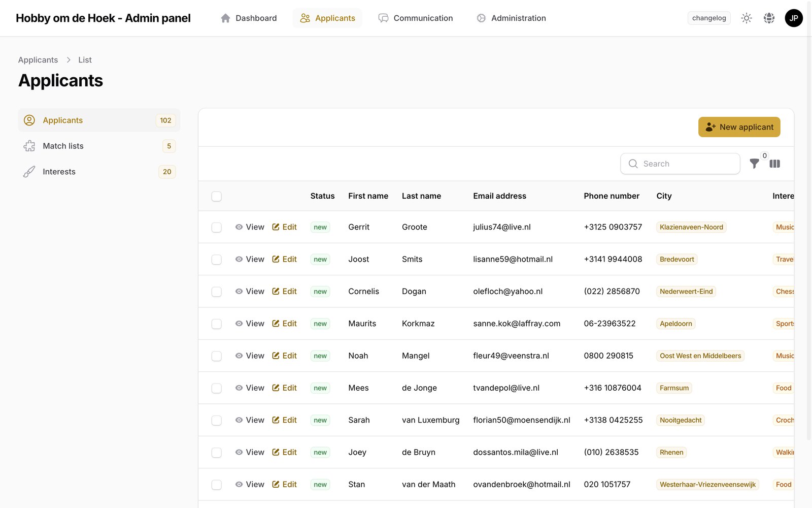Click the Interests paintbrush icon
The image size is (812, 508).
[x=29, y=172]
